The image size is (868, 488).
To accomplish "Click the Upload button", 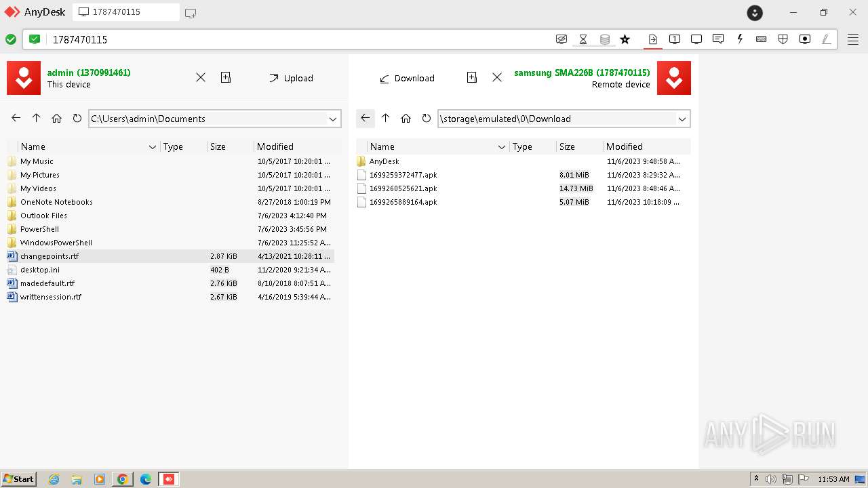I will (x=291, y=78).
